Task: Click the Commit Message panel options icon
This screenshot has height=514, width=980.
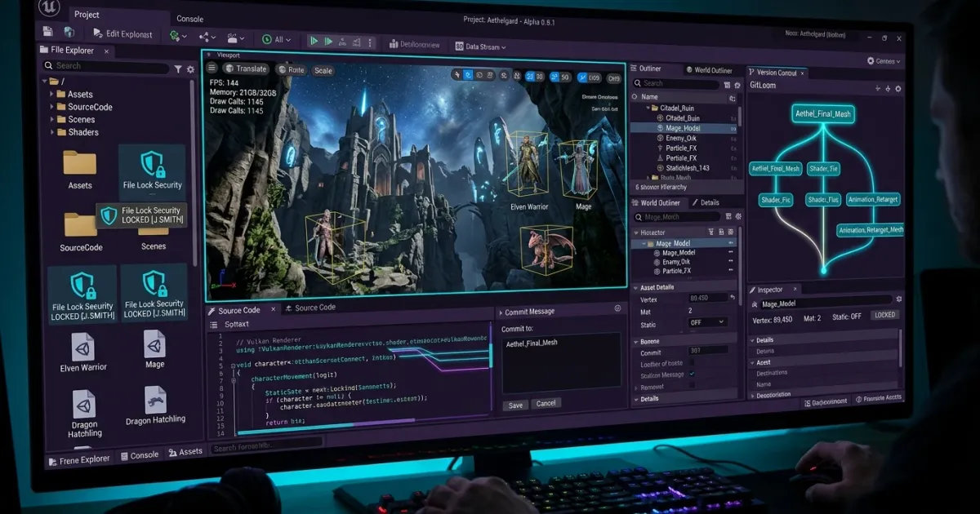Action: (617, 309)
